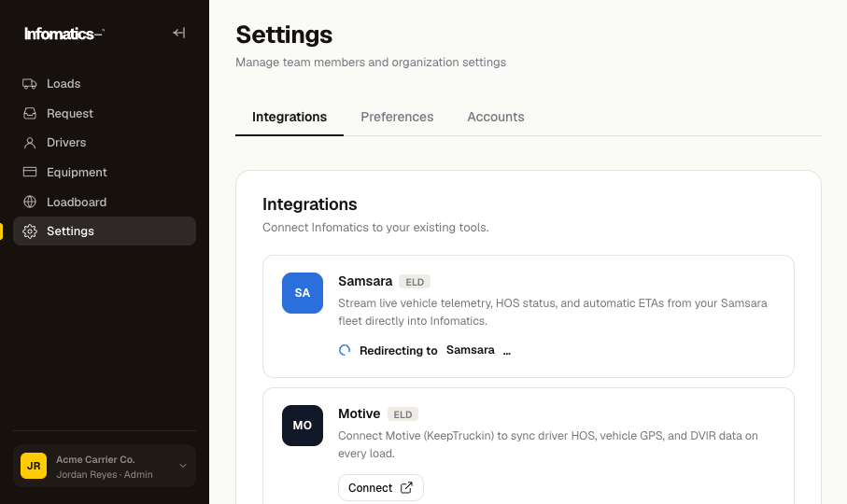Collapse the sidebar with the arrow icon
Image resolution: width=847 pixels, height=504 pixels.
pos(178,33)
